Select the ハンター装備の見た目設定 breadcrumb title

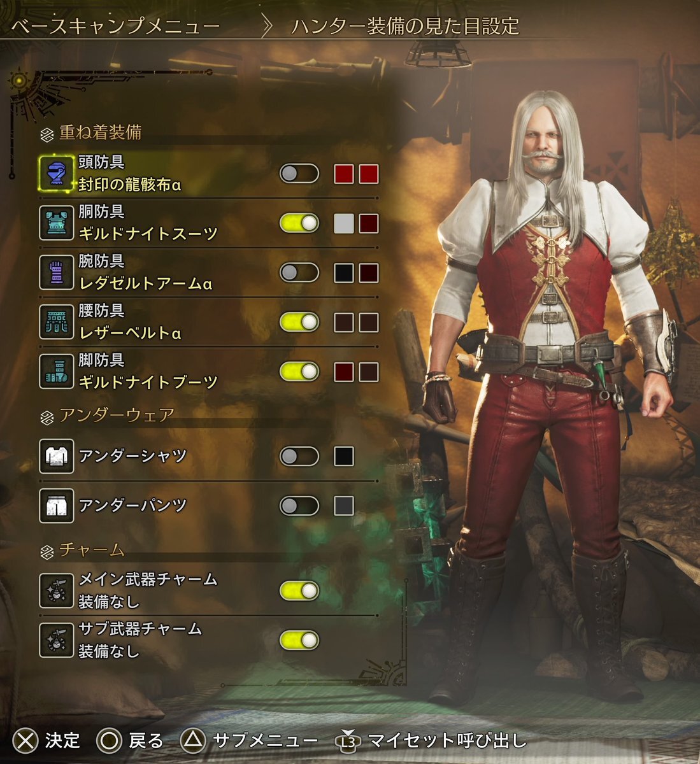pos(405,26)
